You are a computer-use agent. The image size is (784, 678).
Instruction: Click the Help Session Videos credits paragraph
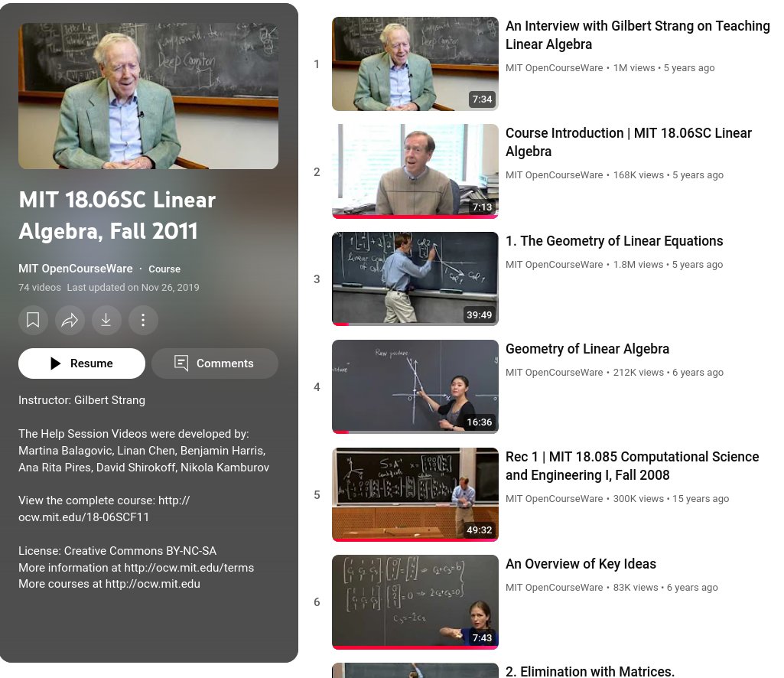click(x=144, y=450)
